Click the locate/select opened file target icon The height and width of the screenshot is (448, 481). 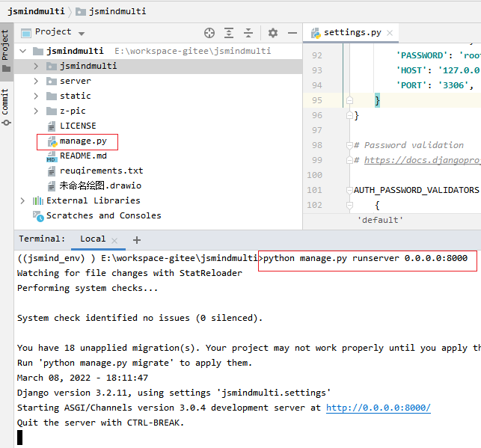coord(209,33)
